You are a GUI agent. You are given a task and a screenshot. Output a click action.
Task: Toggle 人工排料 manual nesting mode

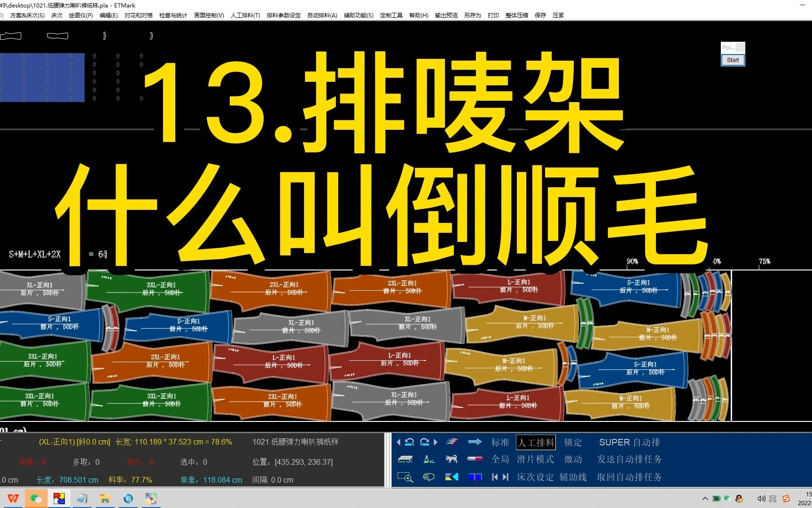point(536,442)
